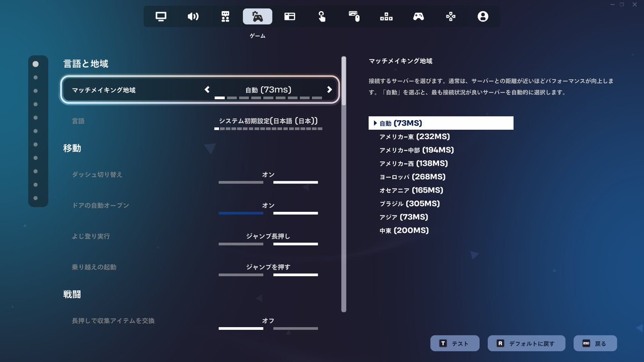Select the 長押しで収集アイテムを交換 row label
Viewport: 644px width, 362px height.
(x=113, y=321)
